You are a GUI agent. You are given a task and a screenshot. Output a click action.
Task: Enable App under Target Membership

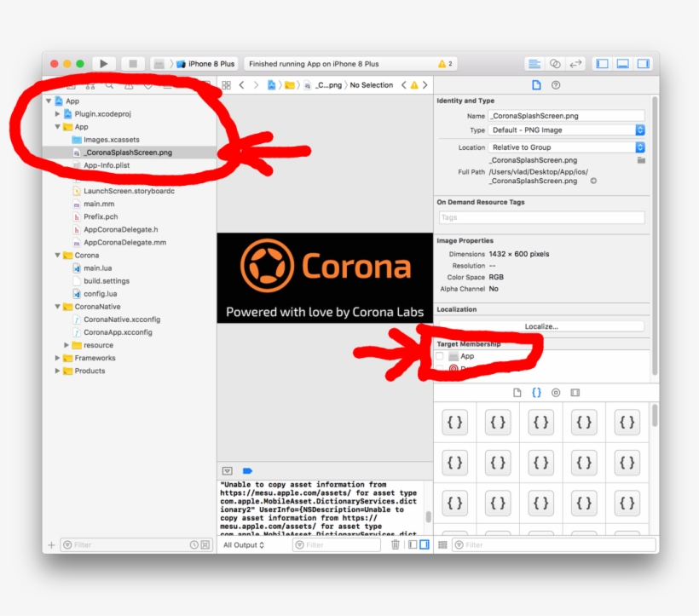click(x=441, y=356)
